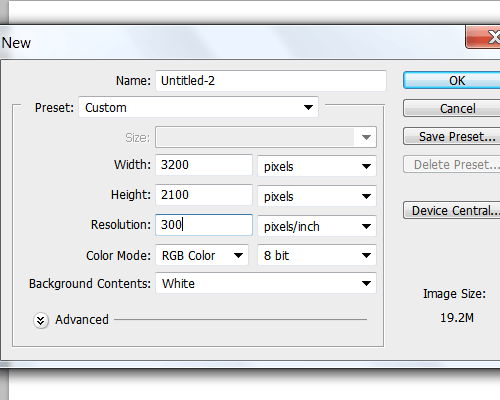Click the Resolution field showing 300
The image size is (500, 400).
click(x=204, y=225)
